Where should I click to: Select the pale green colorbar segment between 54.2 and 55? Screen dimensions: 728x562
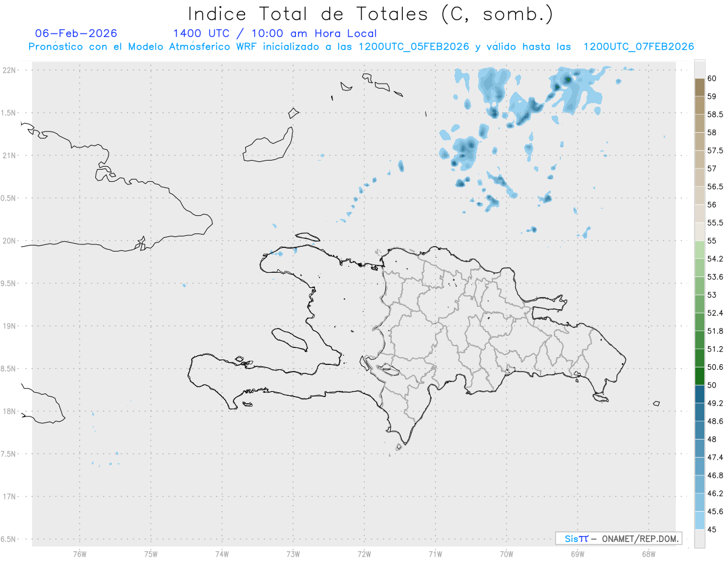[699, 250]
